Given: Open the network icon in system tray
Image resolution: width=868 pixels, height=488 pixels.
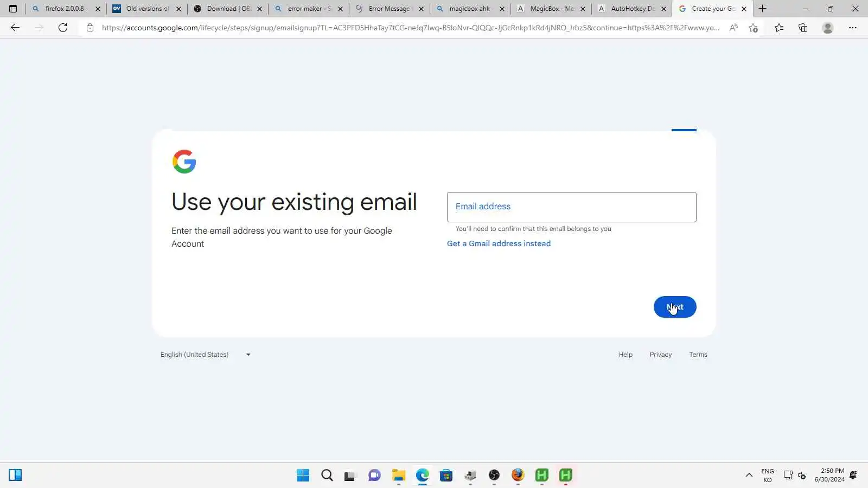Looking at the screenshot, I should pyautogui.click(x=788, y=476).
